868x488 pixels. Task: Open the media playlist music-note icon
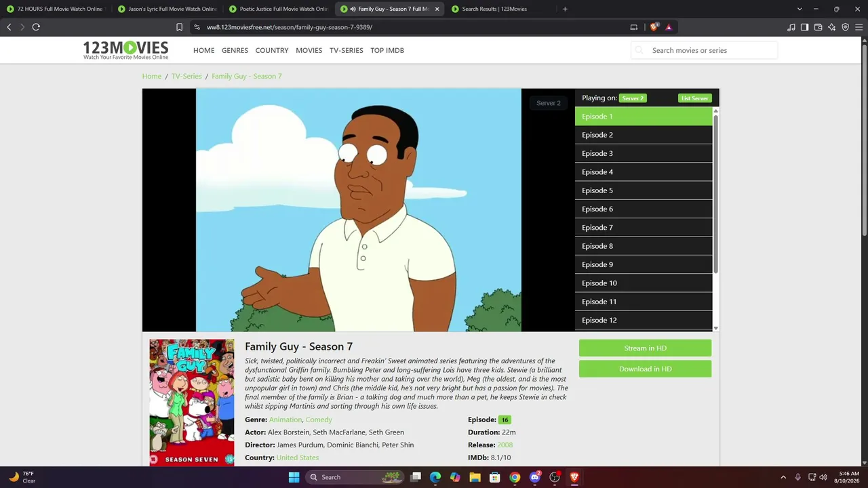pos(791,27)
